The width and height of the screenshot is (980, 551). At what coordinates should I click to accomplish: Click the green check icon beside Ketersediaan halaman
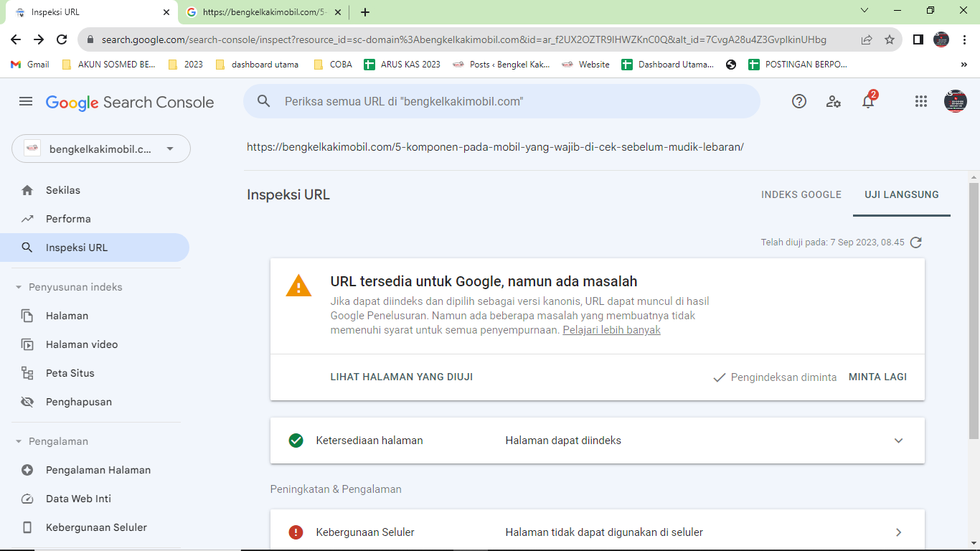tap(296, 441)
